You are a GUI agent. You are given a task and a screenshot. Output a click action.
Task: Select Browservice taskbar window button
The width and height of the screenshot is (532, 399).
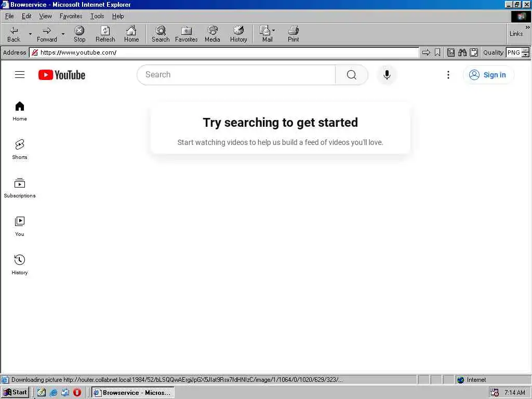point(133,393)
